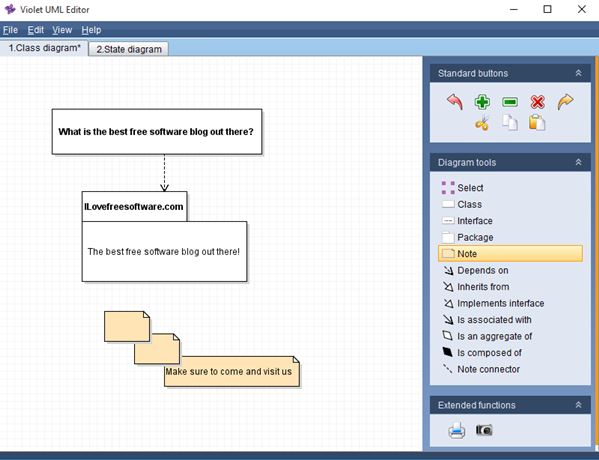Choose the Is an aggregate of tool

(x=510, y=336)
